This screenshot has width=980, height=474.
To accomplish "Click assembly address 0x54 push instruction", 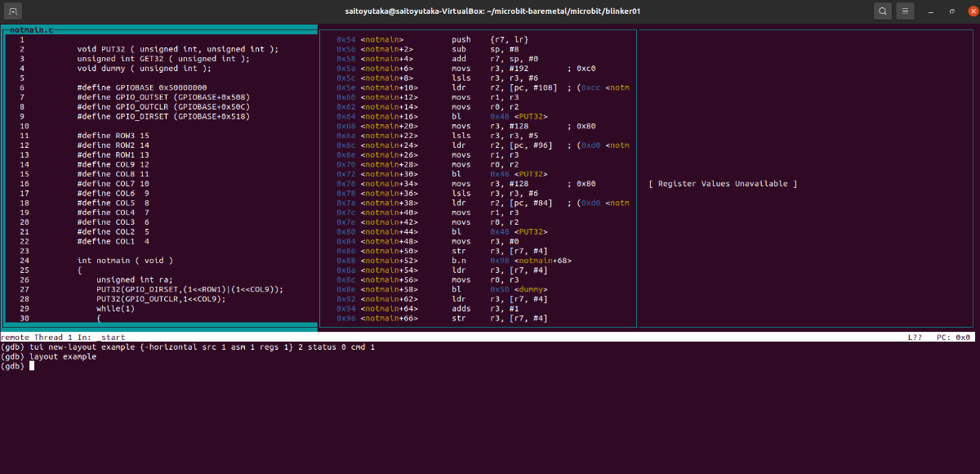I will pos(433,39).
